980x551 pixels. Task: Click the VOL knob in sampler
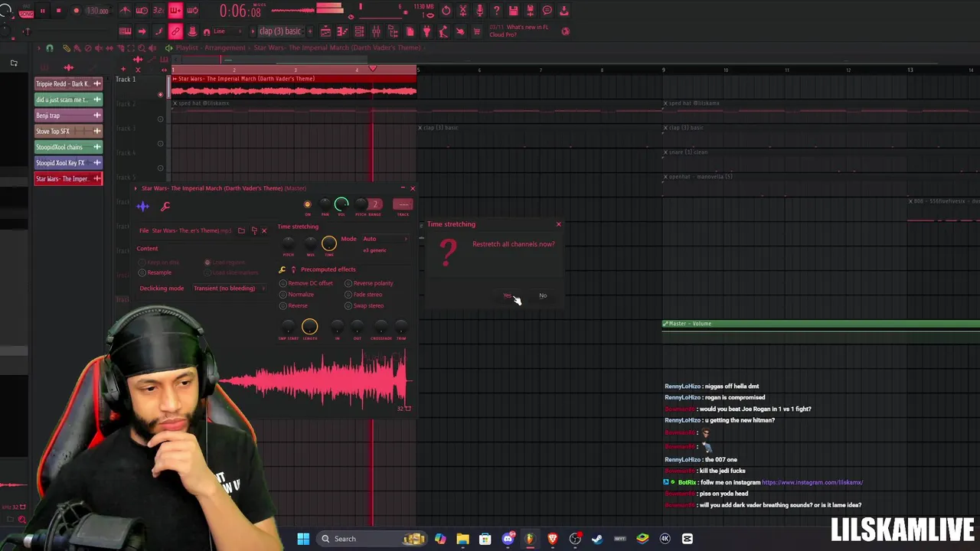pyautogui.click(x=341, y=204)
